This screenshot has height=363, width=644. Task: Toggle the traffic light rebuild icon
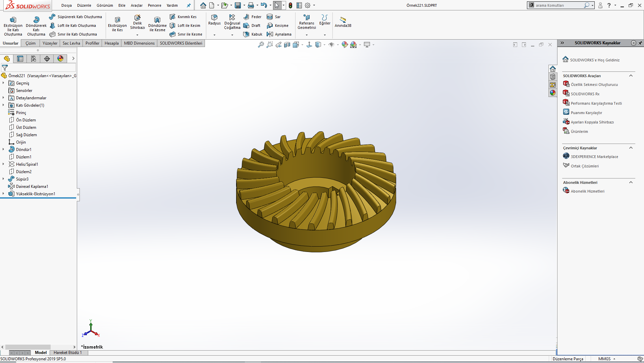(290, 5)
